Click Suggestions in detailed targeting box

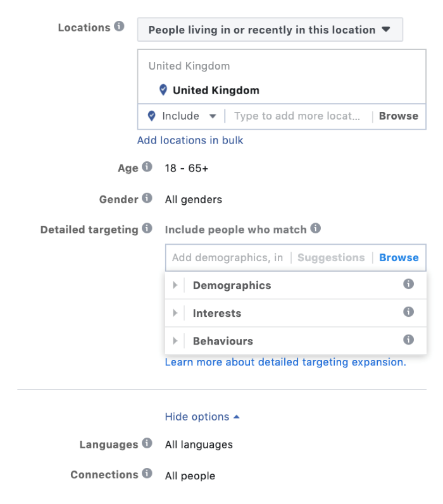[x=331, y=257]
